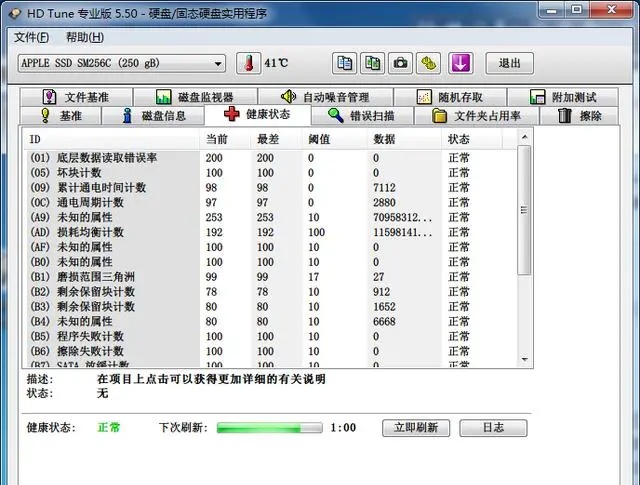Select the (B5) 程序失败计数 row
Image resolution: width=640 pixels, height=485 pixels.
pyautogui.click(x=271, y=336)
